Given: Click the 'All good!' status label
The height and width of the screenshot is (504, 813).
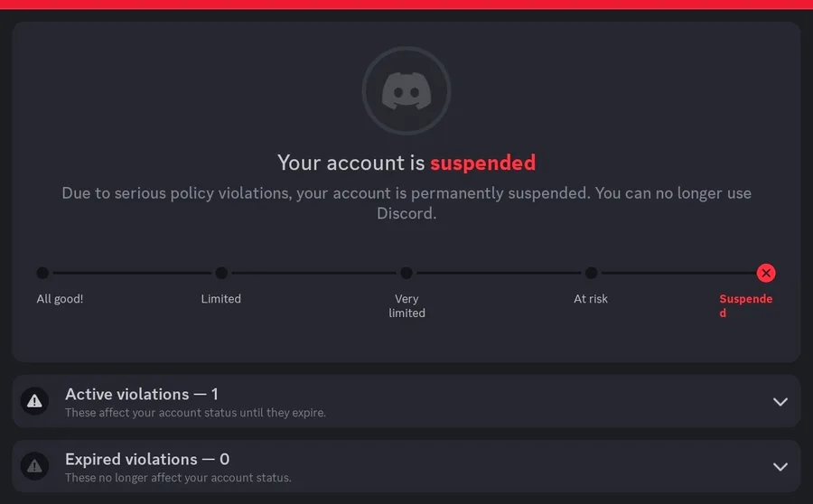Looking at the screenshot, I should [60, 299].
